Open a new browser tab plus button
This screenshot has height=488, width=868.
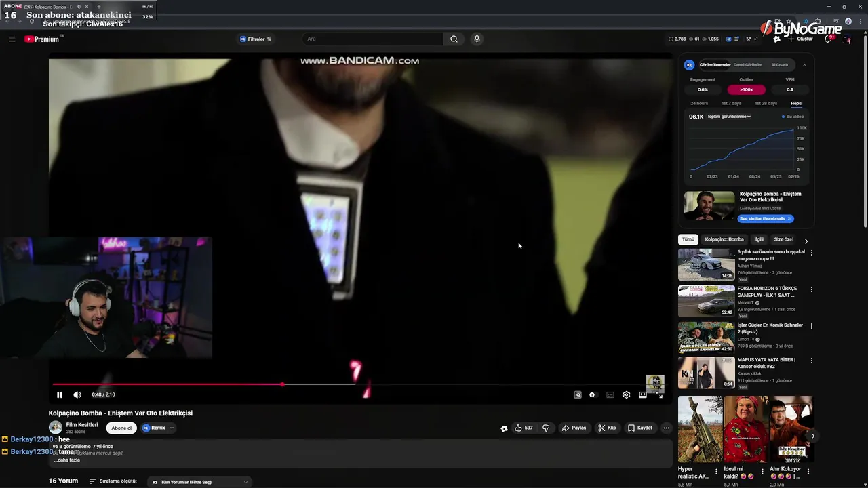coord(99,7)
